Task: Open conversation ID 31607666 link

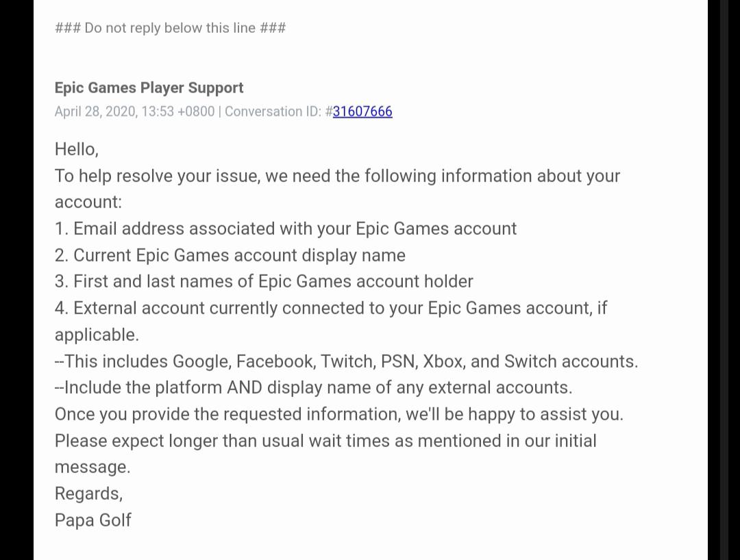Action: coord(362,112)
